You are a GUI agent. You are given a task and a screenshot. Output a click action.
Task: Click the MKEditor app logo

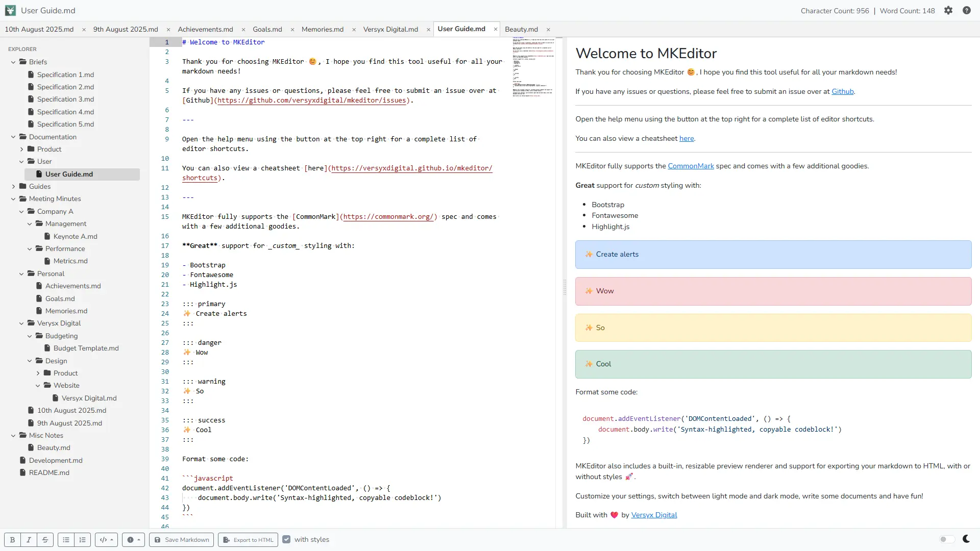pos(10,10)
